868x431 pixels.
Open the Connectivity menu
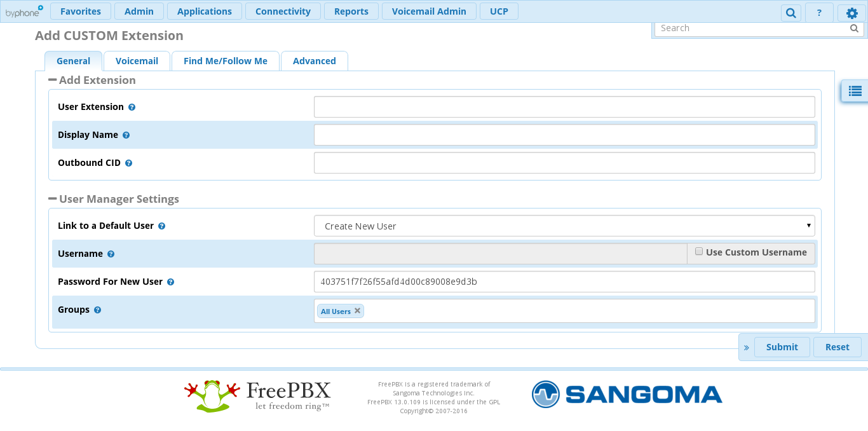click(283, 11)
